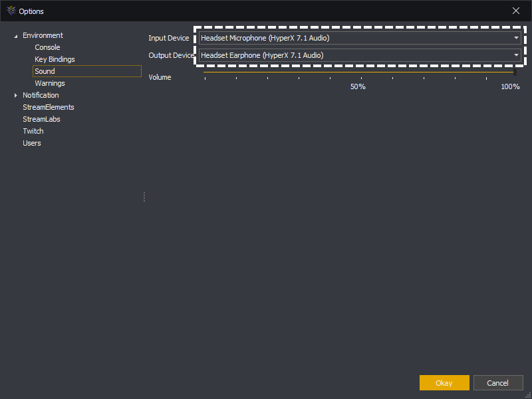
Task: Click the 50% volume scale label
Action: (x=358, y=87)
